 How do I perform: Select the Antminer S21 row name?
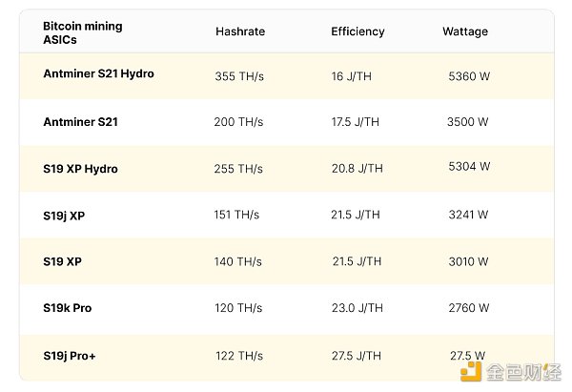(x=80, y=122)
